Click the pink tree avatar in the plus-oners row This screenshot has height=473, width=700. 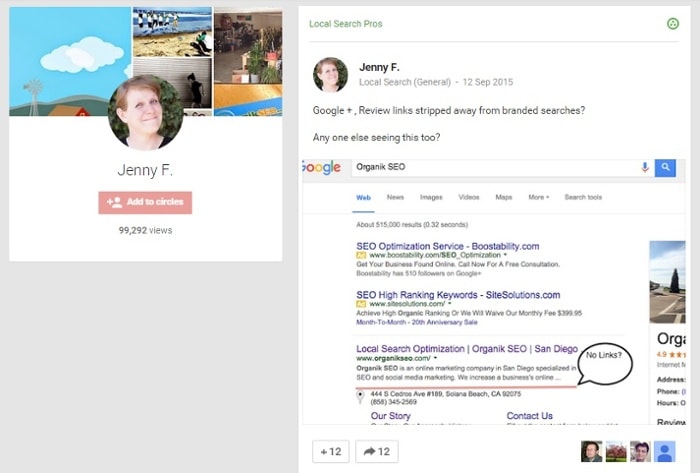pyautogui.click(x=616, y=452)
